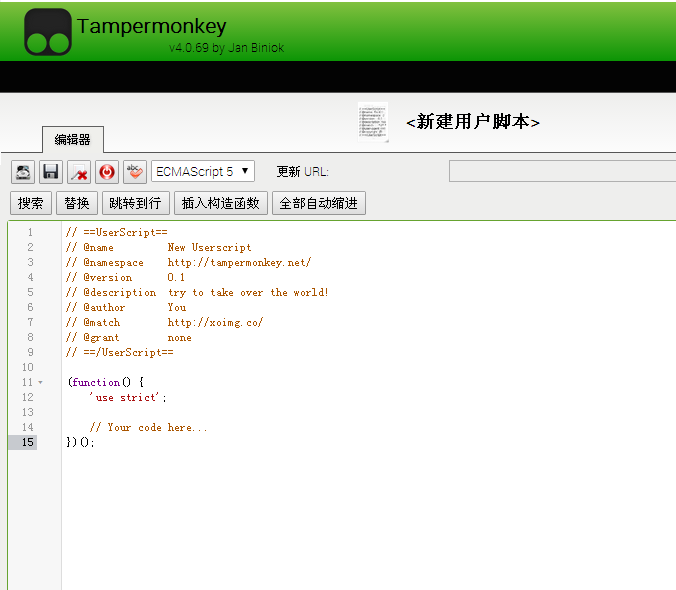This screenshot has height=590, width=676.
Task: Click the 'use strict' string
Action: 125,397
